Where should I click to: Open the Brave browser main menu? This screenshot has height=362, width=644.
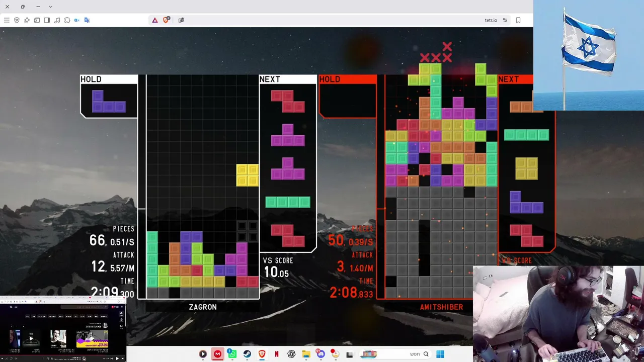click(7, 20)
